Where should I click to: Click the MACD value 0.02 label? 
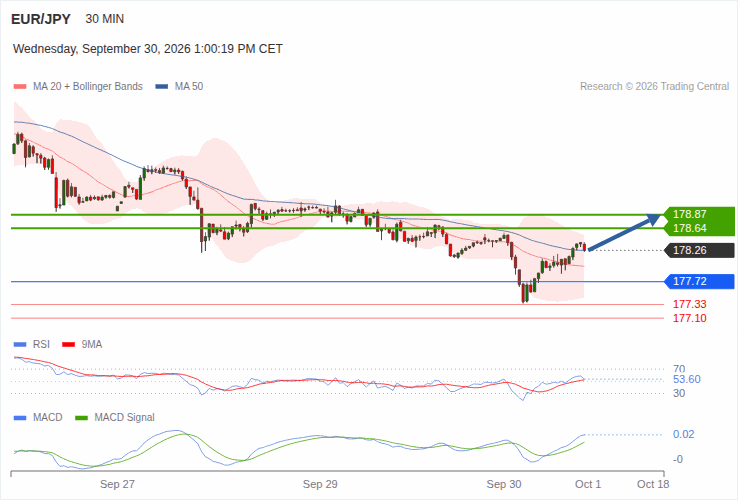coord(683,435)
